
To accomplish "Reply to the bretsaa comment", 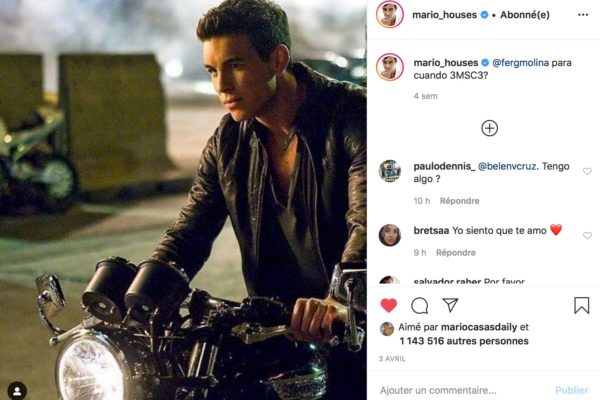I will [455, 252].
